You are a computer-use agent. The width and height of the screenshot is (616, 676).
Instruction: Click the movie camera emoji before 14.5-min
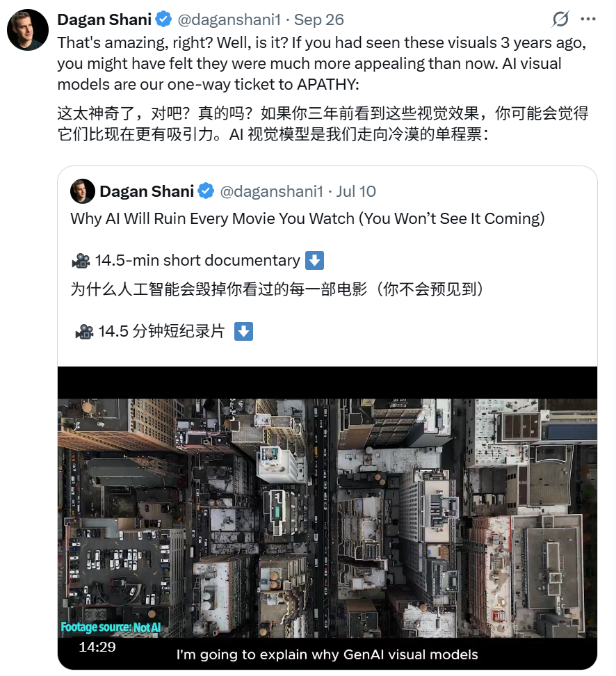point(81,261)
